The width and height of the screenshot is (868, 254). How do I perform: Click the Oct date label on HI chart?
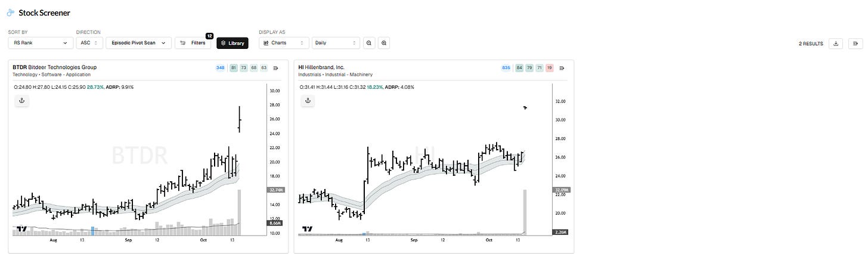(x=489, y=241)
